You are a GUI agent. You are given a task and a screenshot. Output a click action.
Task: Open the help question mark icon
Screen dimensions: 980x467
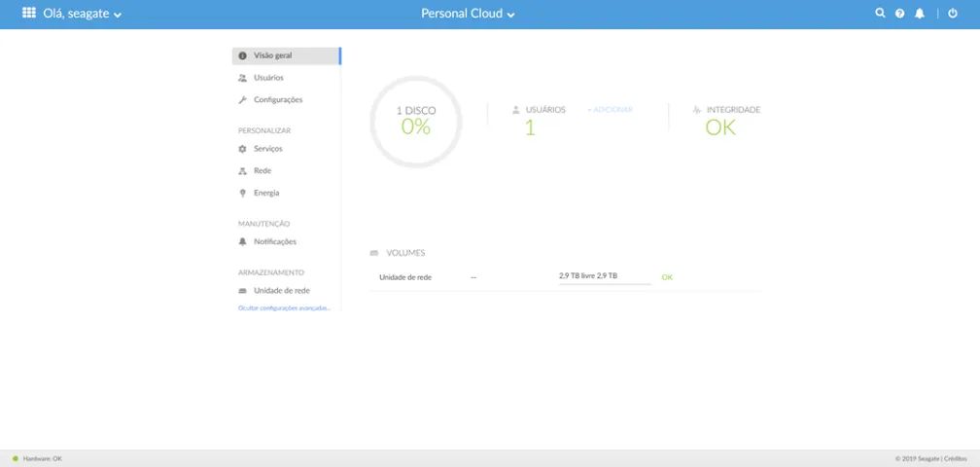coord(899,14)
